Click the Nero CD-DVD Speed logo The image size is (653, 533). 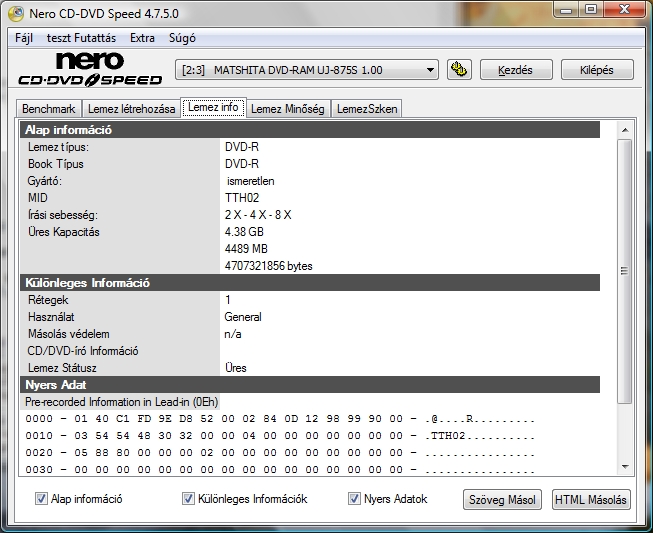point(90,69)
